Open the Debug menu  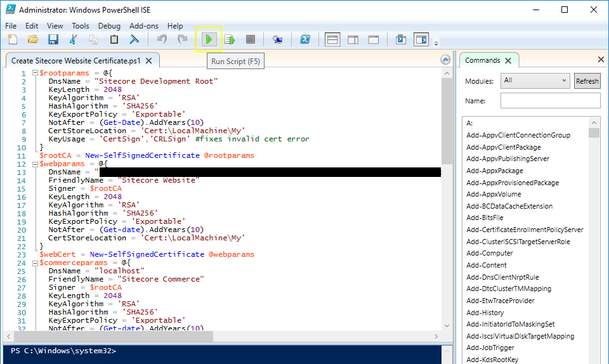[x=109, y=26]
